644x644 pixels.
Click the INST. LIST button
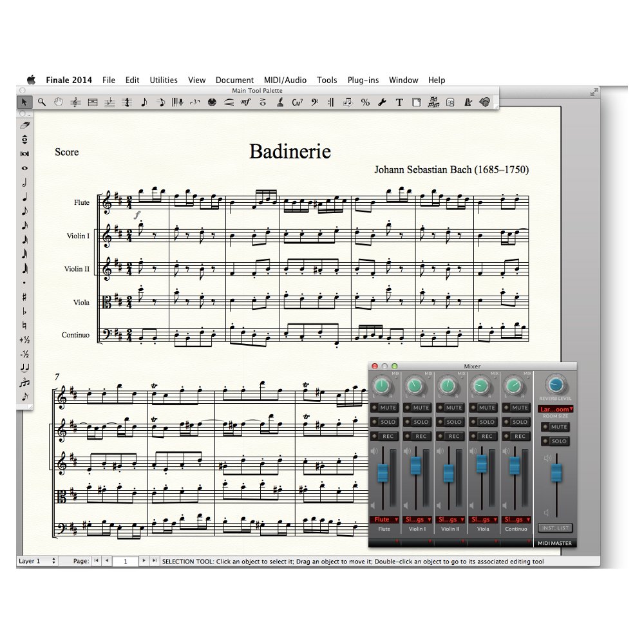(555, 528)
